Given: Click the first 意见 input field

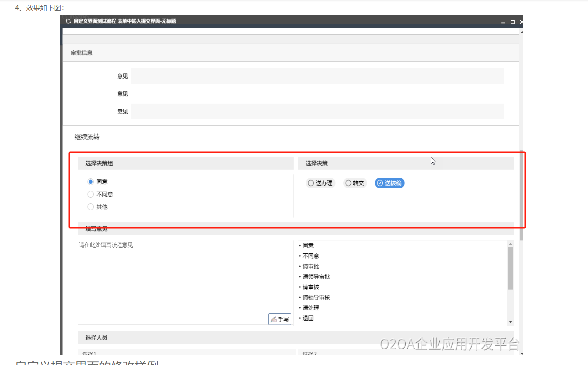Looking at the screenshot, I should [317, 76].
